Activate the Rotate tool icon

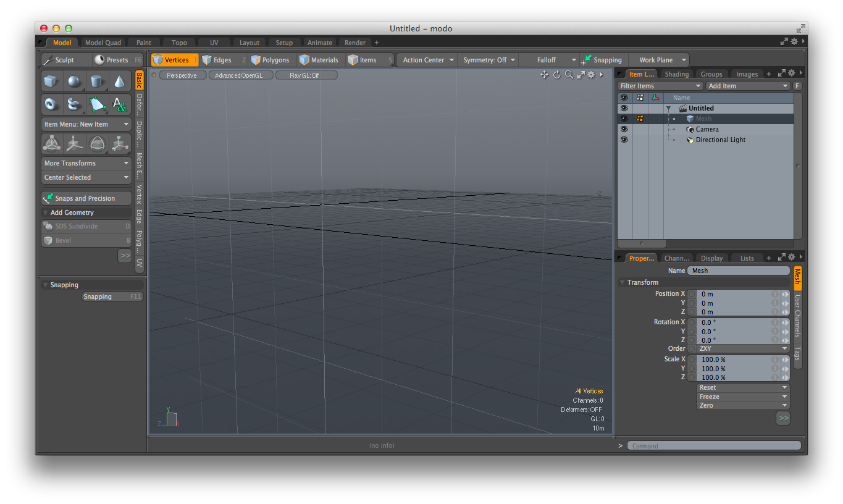click(x=98, y=144)
